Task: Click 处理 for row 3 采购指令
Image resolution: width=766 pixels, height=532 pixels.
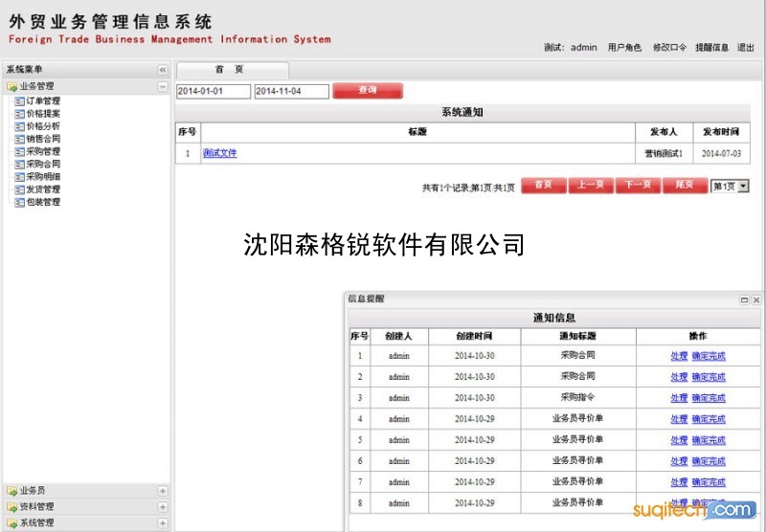Action: click(x=679, y=398)
